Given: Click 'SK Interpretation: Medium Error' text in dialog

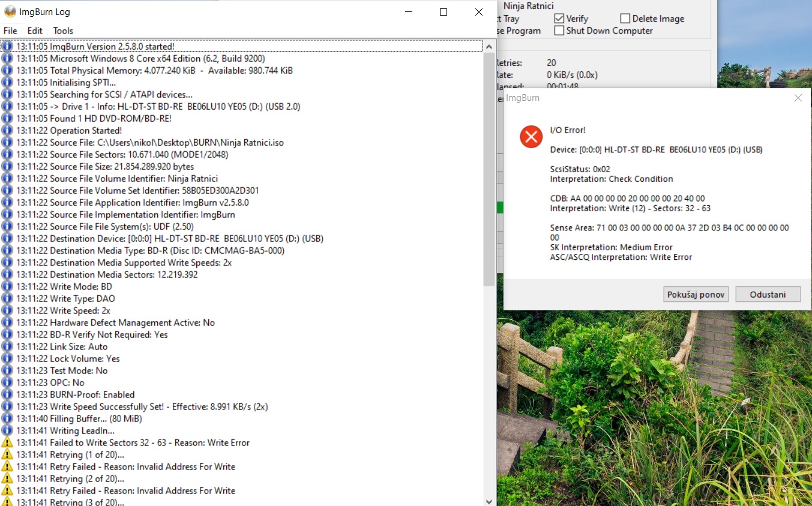Looking at the screenshot, I should [611, 247].
